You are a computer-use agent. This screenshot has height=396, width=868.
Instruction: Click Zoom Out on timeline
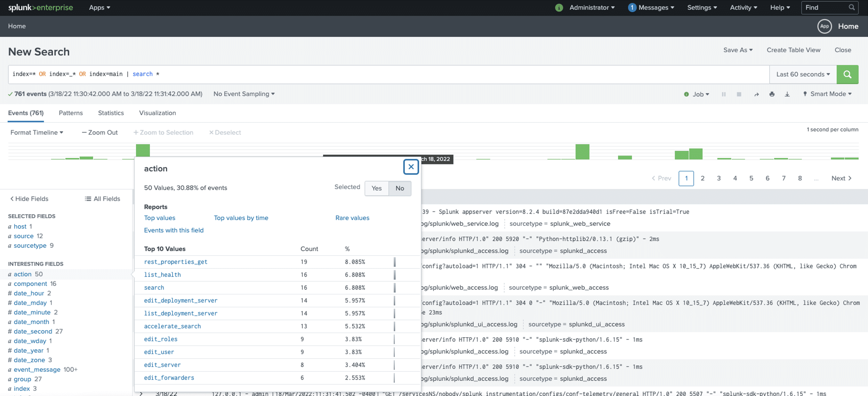click(x=100, y=132)
